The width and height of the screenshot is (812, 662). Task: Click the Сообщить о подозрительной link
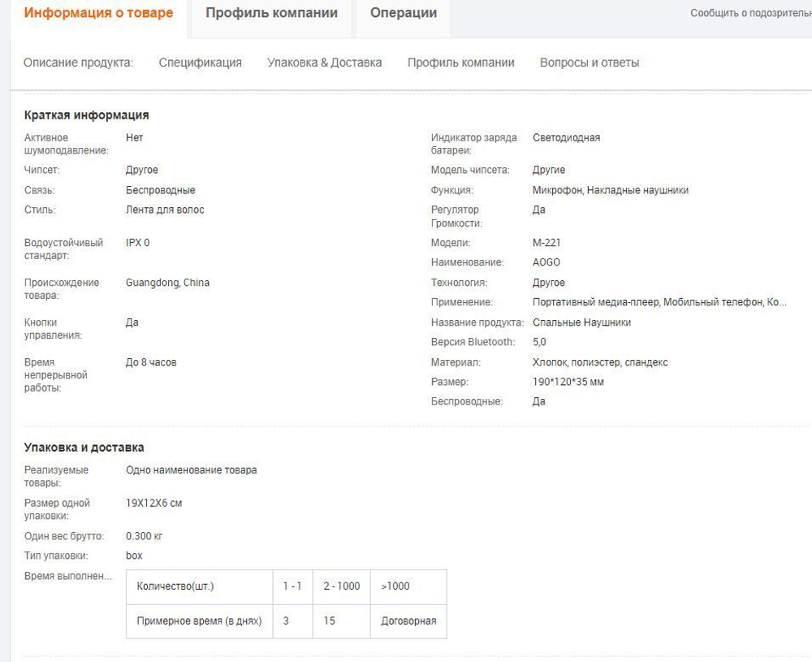750,14
